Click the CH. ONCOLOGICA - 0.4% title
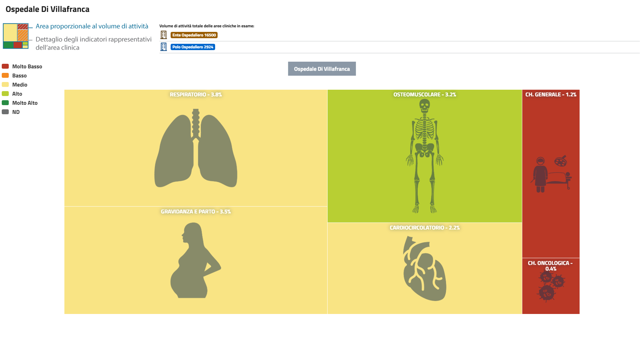Image resolution: width=644 pixels, height=342 pixels. coord(550,266)
